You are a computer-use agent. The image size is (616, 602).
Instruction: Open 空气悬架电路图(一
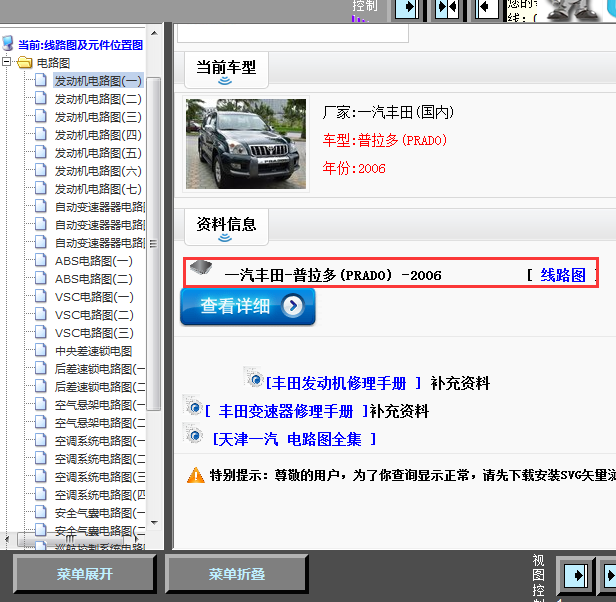100,406
